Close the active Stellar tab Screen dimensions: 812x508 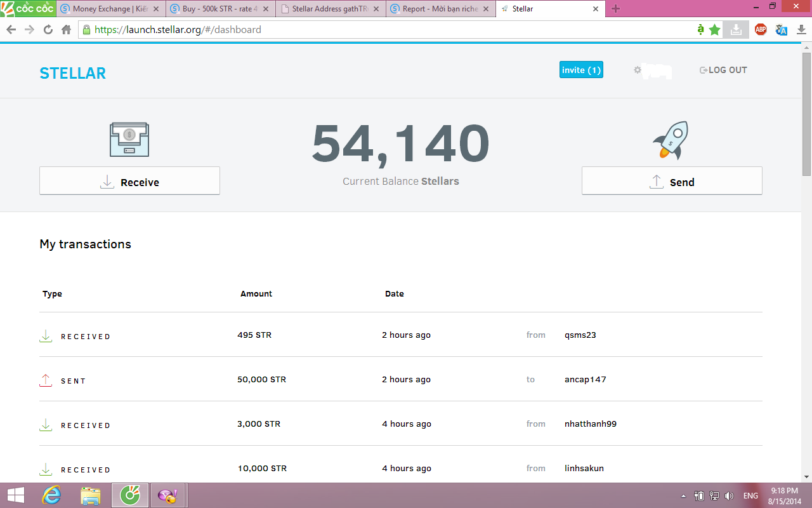tap(596, 9)
